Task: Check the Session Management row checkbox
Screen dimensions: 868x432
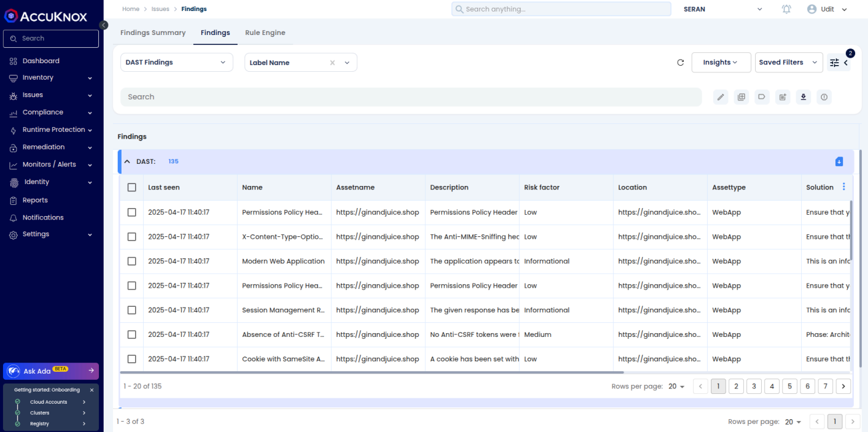Action: tap(132, 310)
